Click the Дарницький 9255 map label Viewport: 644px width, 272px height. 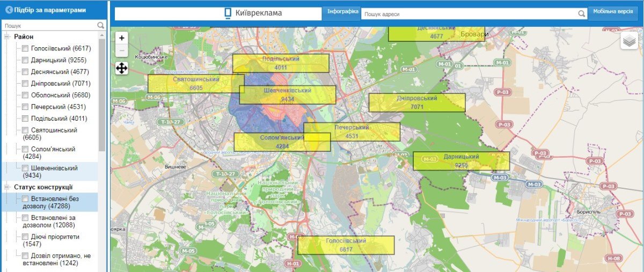tap(461, 161)
